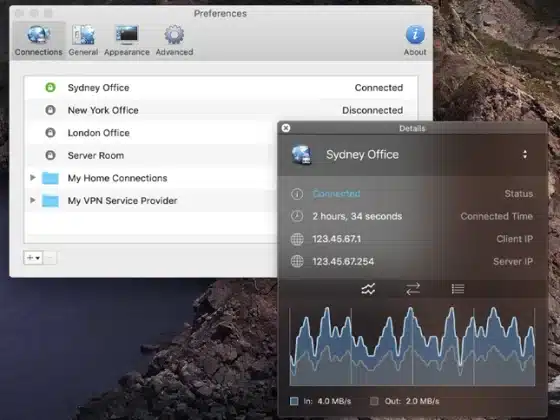The height and width of the screenshot is (420, 560).
Task: Switch to the Appearance preferences tab
Action: point(127,40)
